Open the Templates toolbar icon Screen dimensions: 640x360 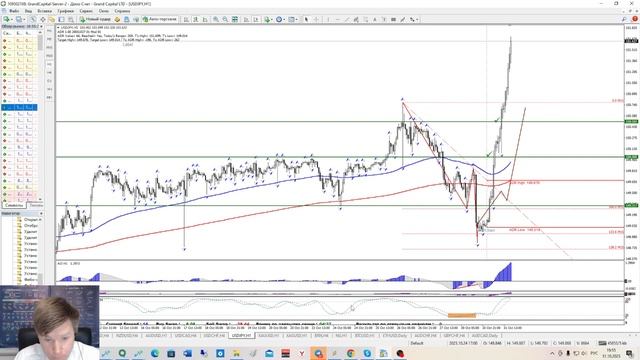pyautogui.click(x=291, y=19)
